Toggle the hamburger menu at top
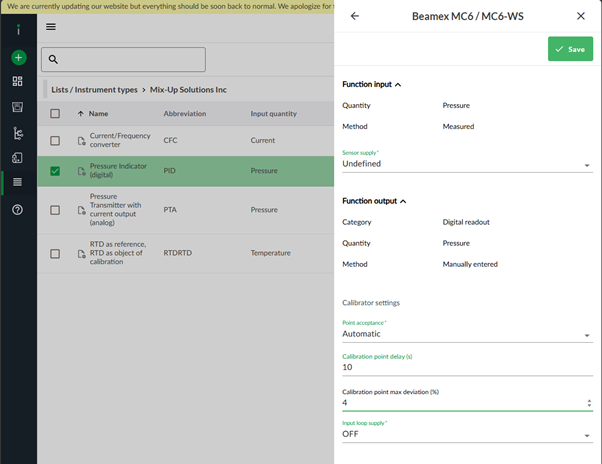Image resolution: width=602 pixels, height=464 pixels. pyautogui.click(x=51, y=27)
